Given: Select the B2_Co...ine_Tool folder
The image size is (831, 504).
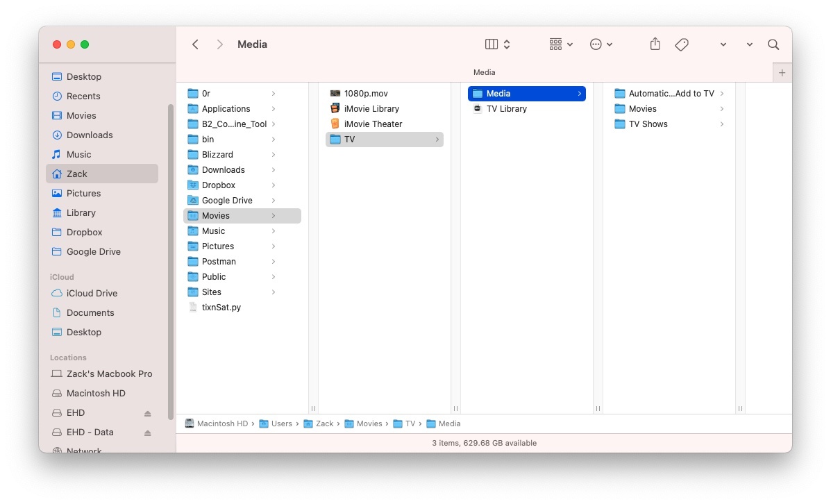Looking at the screenshot, I should [242, 124].
